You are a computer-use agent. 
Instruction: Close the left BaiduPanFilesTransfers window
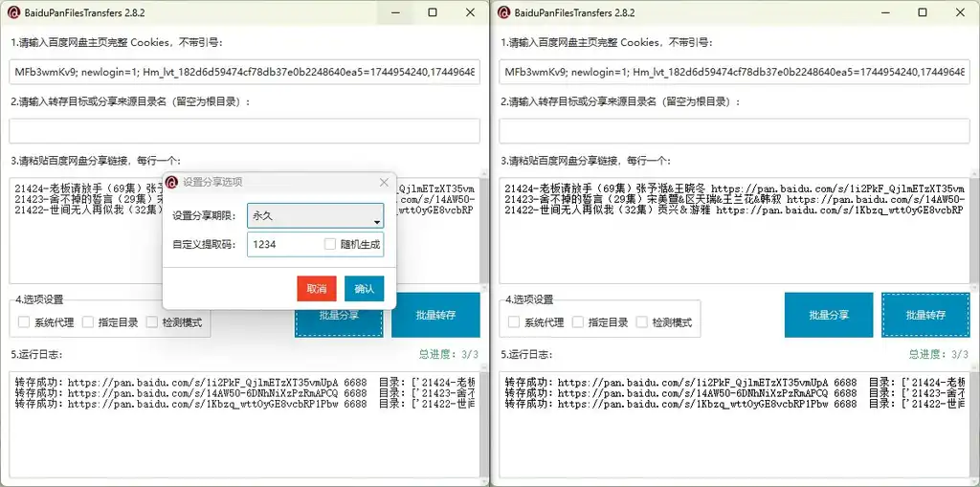click(470, 12)
